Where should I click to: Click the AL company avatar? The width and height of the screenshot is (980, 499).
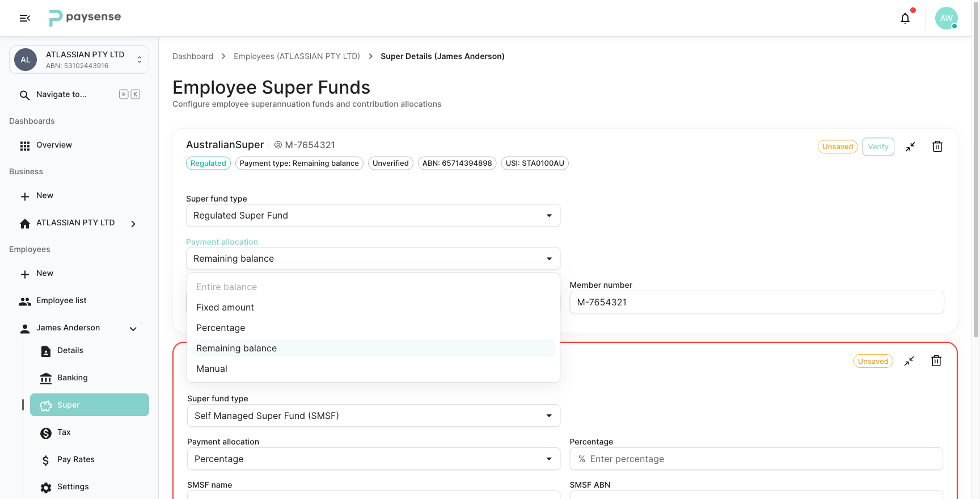[26, 60]
